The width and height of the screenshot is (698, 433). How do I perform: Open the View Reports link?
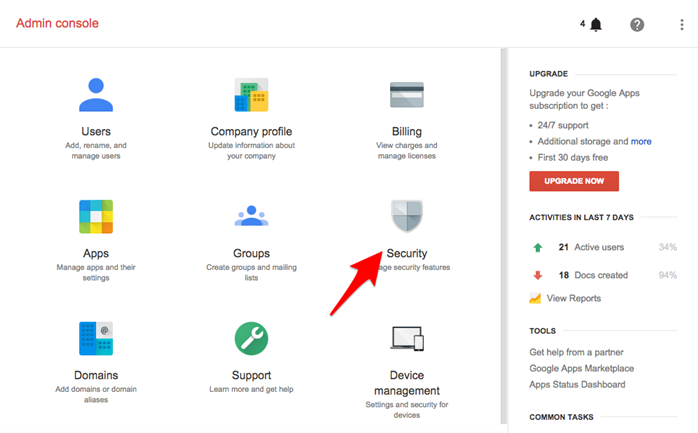point(573,298)
